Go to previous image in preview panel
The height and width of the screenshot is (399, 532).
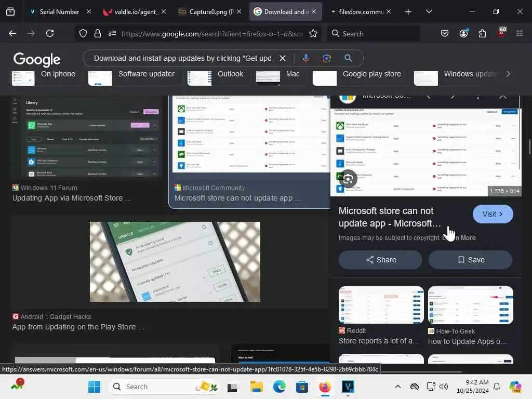click(428, 97)
